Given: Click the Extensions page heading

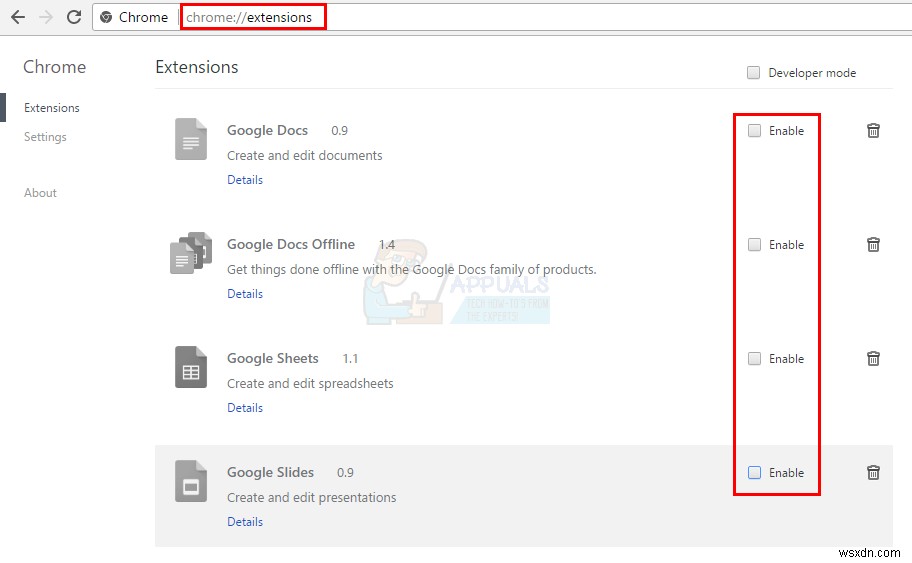Looking at the screenshot, I should click(197, 67).
